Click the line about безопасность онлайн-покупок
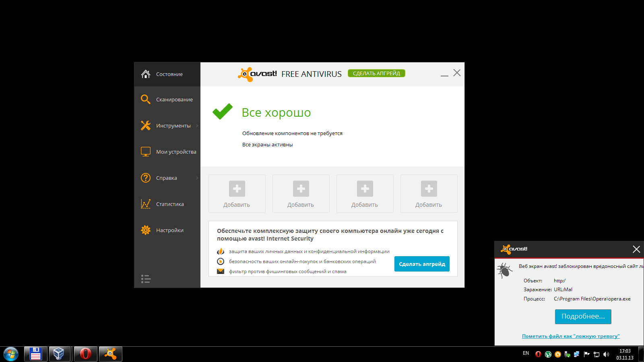Screen dimensions: 644x362 (302, 261)
